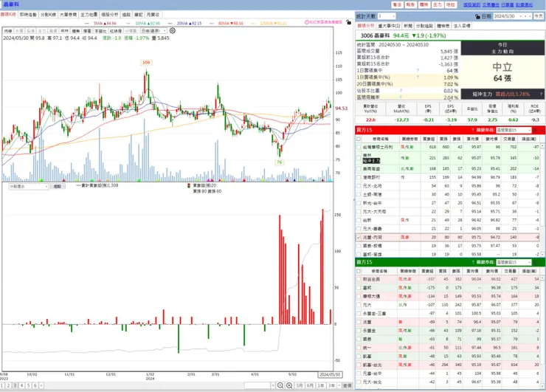Zoom out the chart with the minus magnifier
The width and height of the screenshot is (546, 392).
coord(280,385)
